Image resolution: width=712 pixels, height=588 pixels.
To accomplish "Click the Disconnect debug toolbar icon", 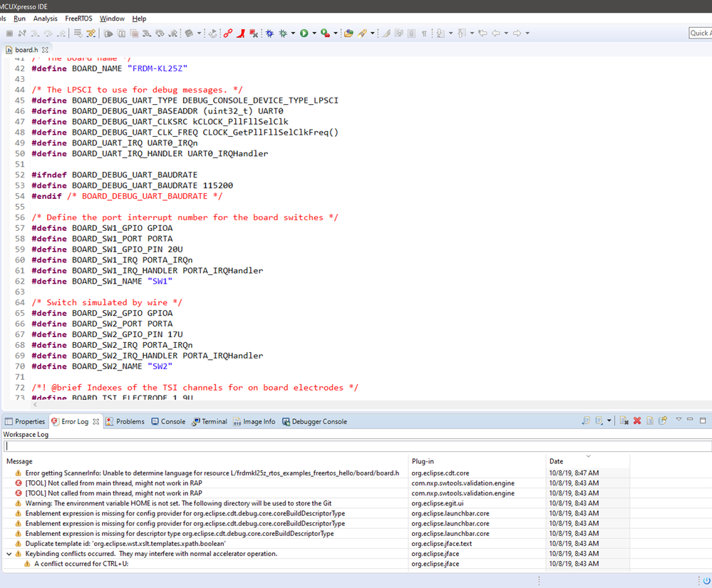I will click(x=22, y=33).
